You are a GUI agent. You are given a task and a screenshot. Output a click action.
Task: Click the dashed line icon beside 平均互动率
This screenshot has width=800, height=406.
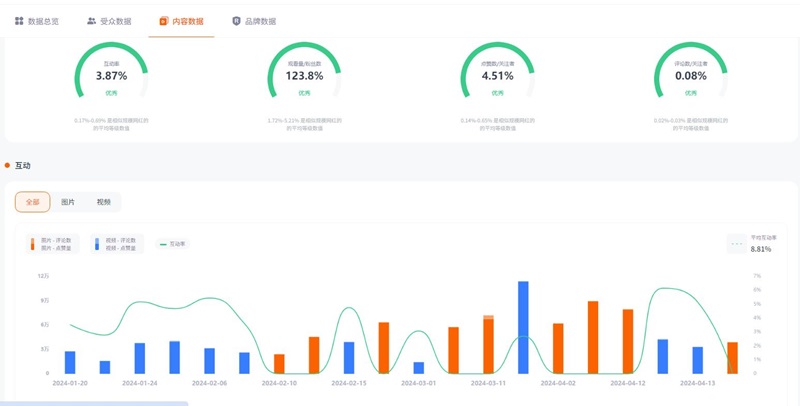click(737, 243)
